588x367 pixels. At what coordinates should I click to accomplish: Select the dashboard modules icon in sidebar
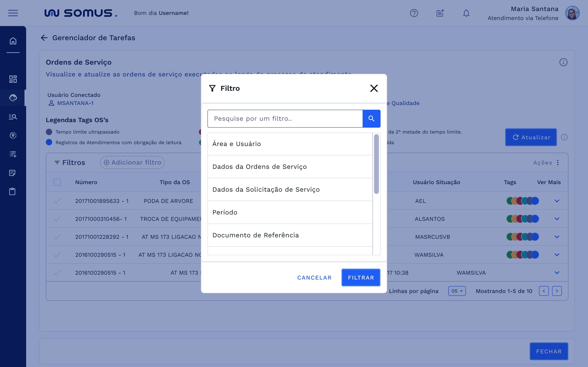point(13,79)
